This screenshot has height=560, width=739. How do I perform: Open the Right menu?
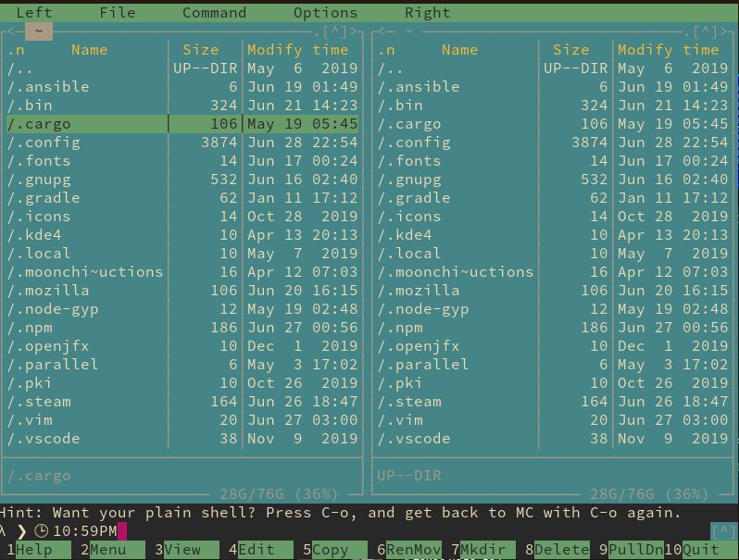[428, 13]
